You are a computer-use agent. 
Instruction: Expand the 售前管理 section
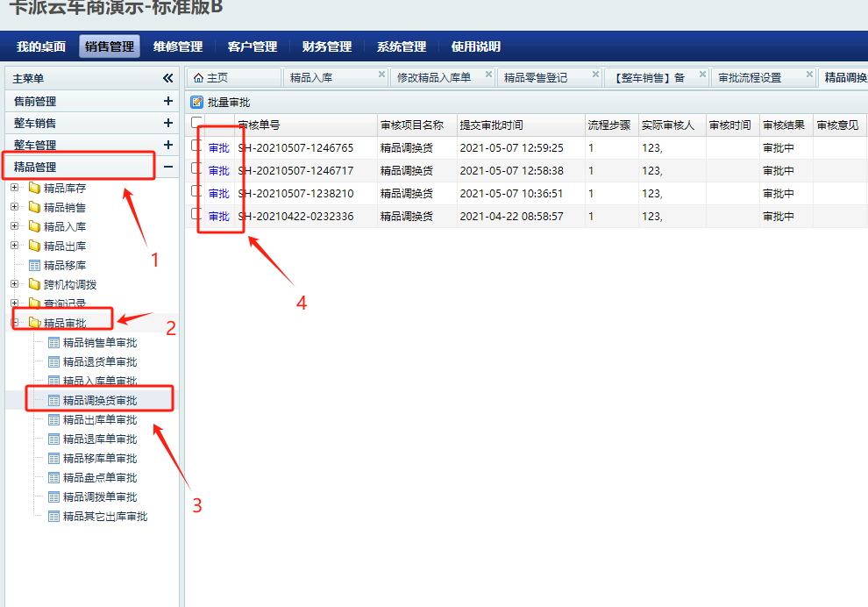[167, 101]
